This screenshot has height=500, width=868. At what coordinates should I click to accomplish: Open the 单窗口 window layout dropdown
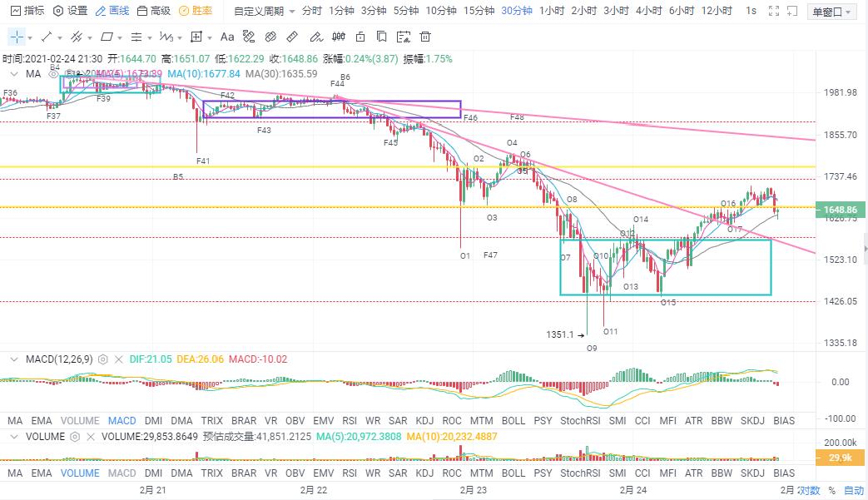(832, 11)
